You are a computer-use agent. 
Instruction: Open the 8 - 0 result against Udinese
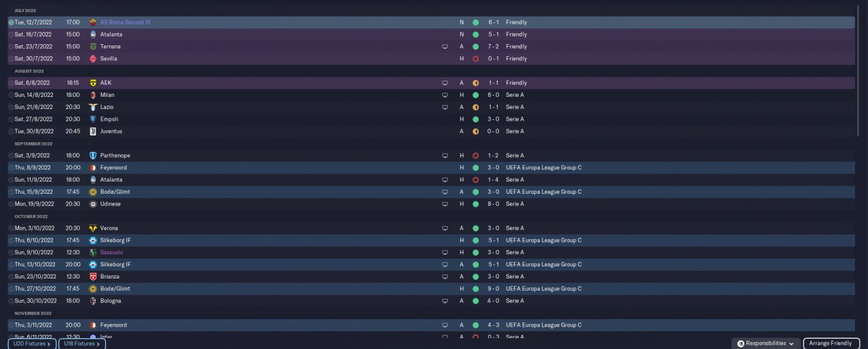click(493, 204)
